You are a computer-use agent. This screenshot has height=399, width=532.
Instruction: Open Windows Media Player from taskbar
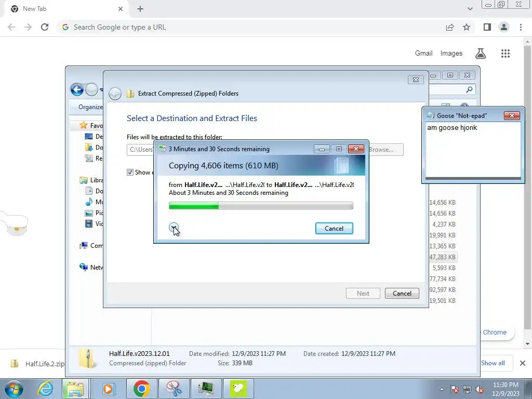108,389
